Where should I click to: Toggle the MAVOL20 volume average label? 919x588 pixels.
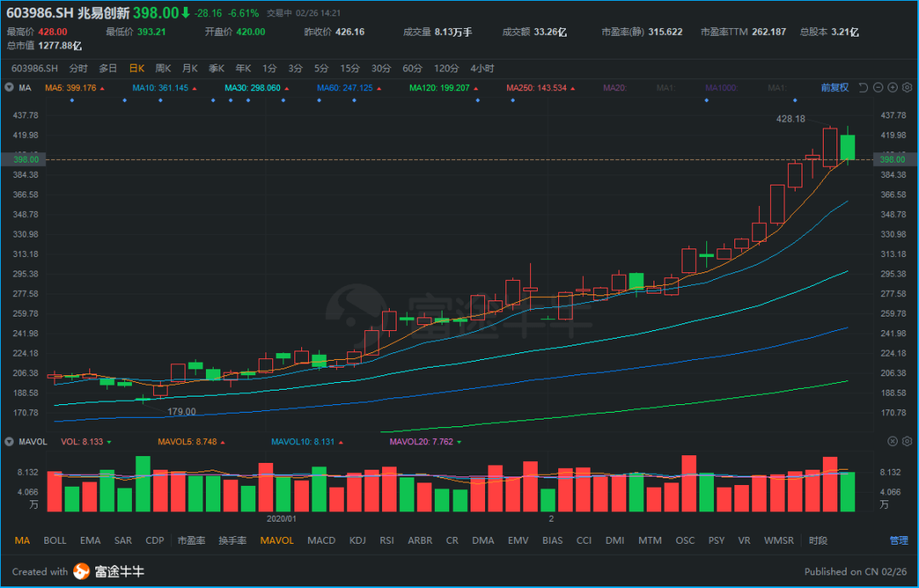click(x=422, y=442)
